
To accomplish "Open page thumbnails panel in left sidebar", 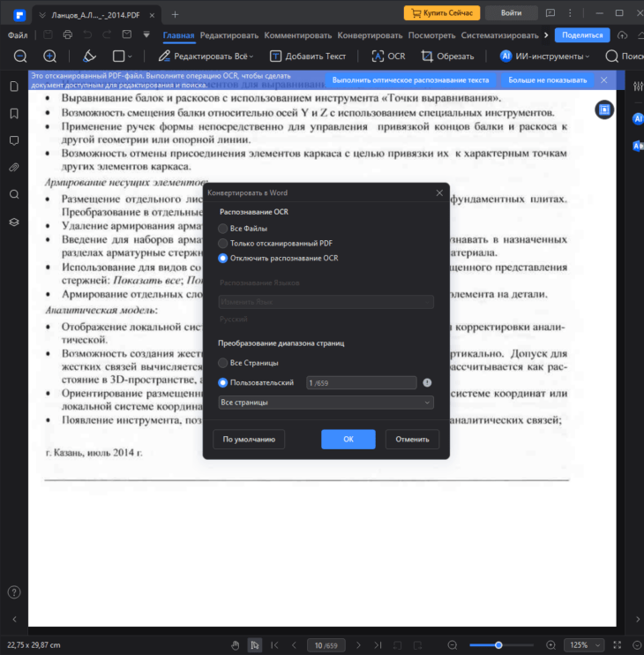I will (x=14, y=87).
